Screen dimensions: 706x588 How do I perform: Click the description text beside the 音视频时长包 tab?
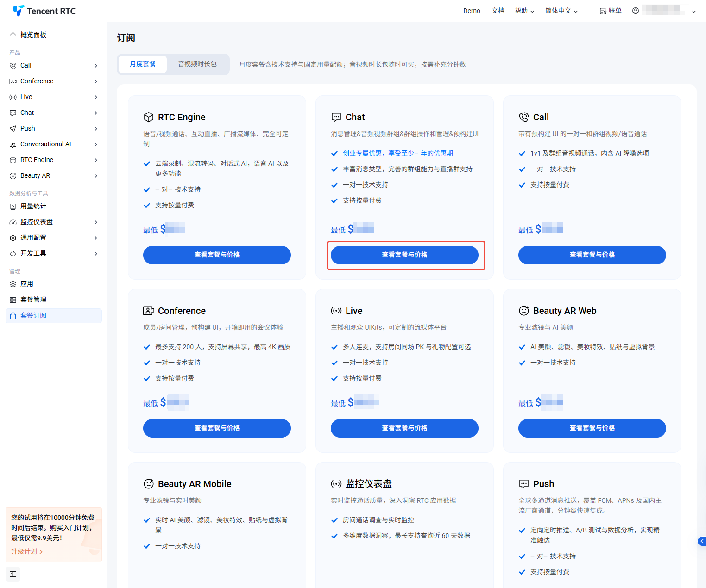(x=353, y=64)
